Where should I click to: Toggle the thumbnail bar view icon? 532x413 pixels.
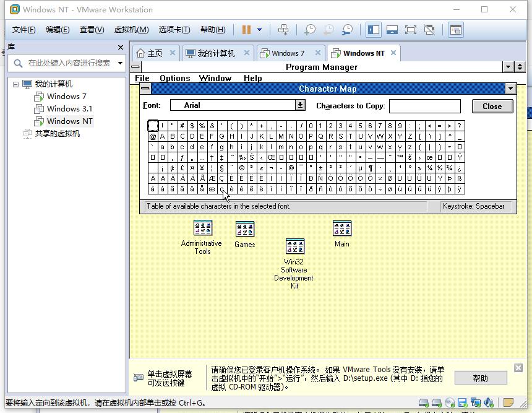392,30
